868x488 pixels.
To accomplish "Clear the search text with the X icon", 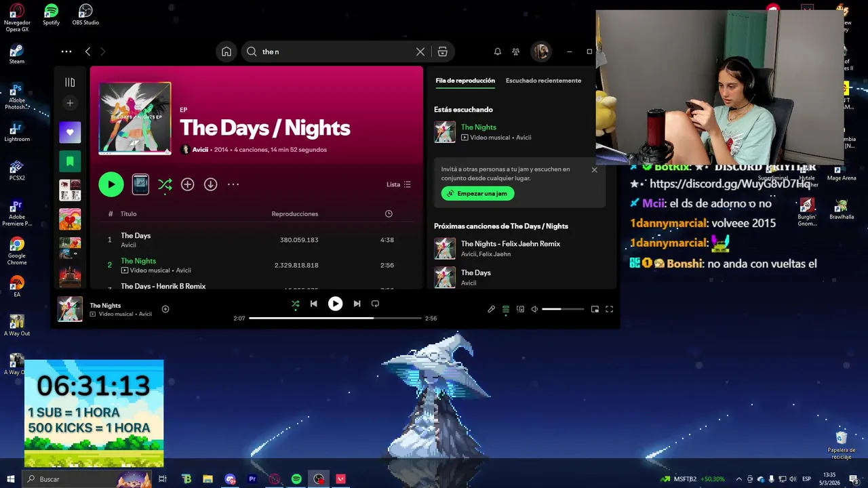I will click(420, 52).
